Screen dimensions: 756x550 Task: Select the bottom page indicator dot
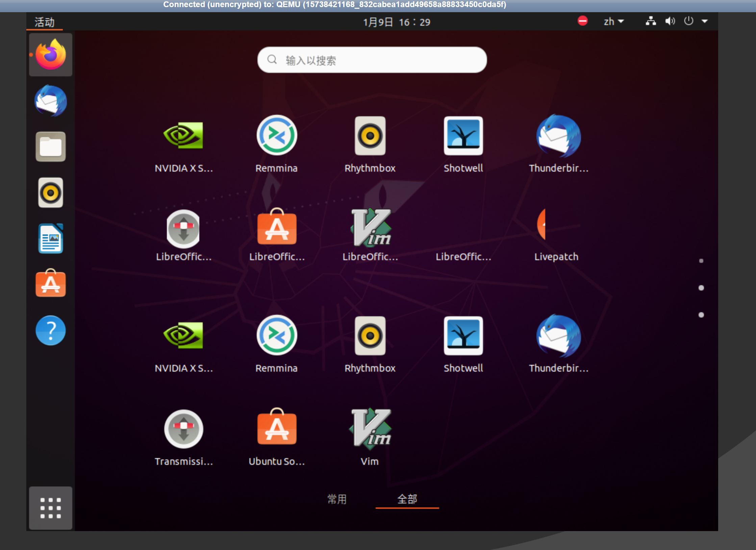point(701,315)
